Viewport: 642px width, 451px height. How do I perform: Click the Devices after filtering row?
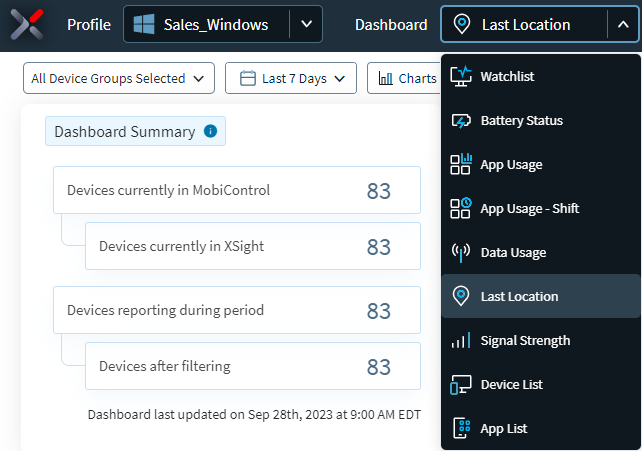click(253, 366)
